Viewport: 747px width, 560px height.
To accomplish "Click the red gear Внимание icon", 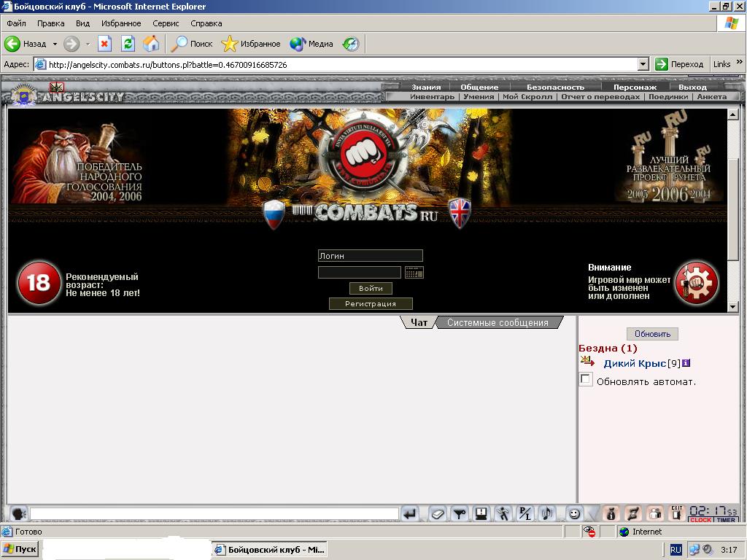I will point(697,282).
